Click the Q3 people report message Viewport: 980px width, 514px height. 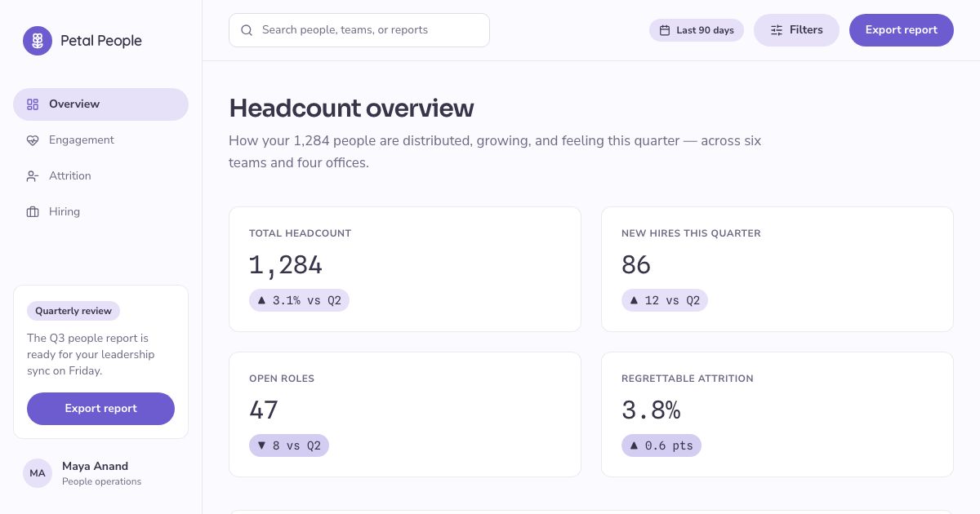(x=91, y=354)
